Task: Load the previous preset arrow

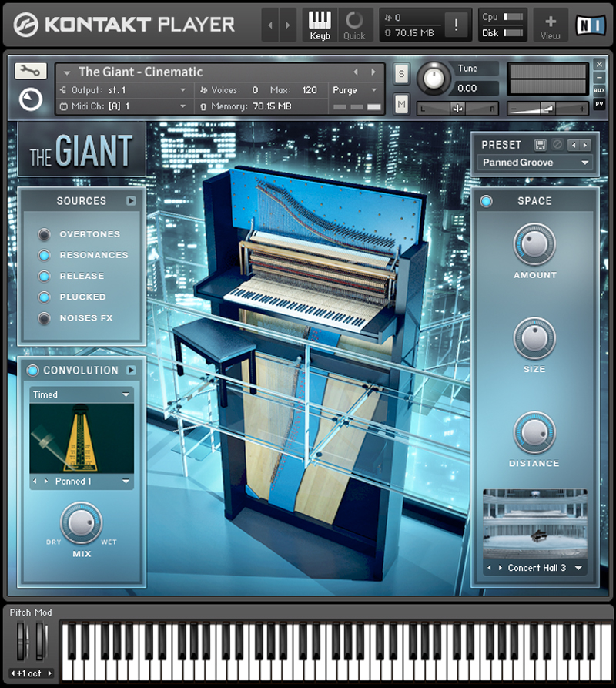Action: click(574, 145)
